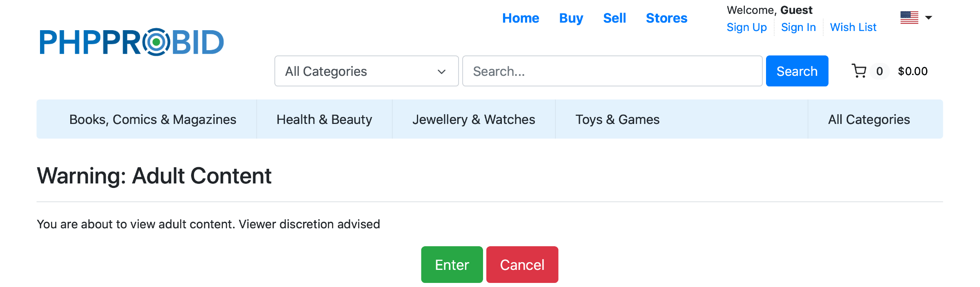This screenshot has width=980, height=287.
Task: Open the Jewellery & Watches category
Action: [x=474, y=119]
